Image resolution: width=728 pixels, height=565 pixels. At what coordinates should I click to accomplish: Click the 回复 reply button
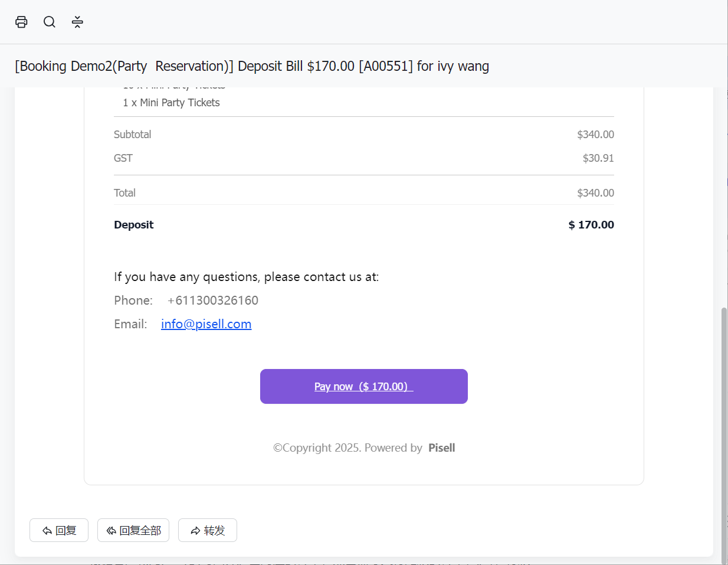[59, 530]
